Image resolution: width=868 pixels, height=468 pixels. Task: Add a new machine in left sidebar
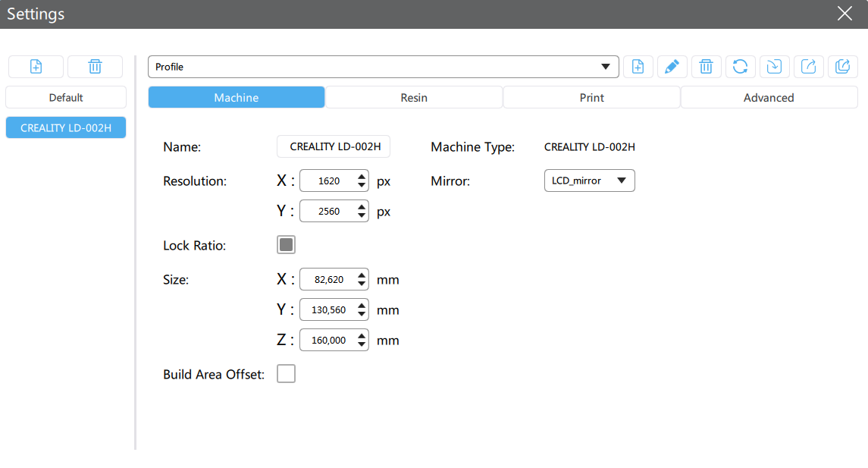(x=36, y=67)
